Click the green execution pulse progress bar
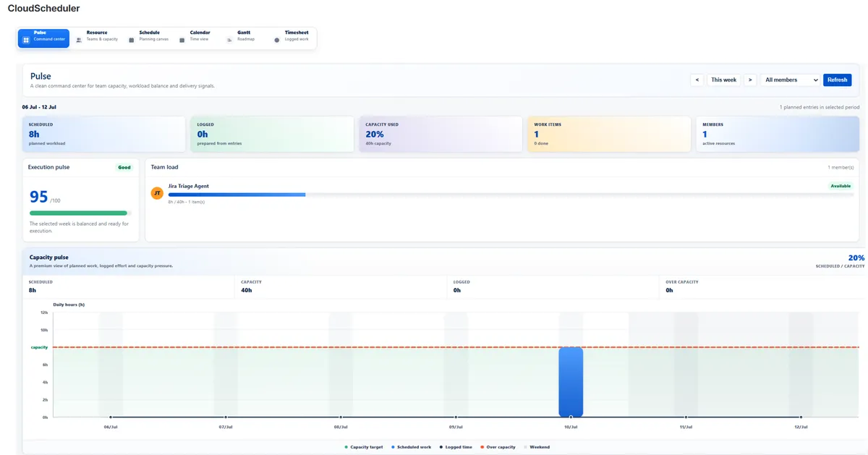 78,213
